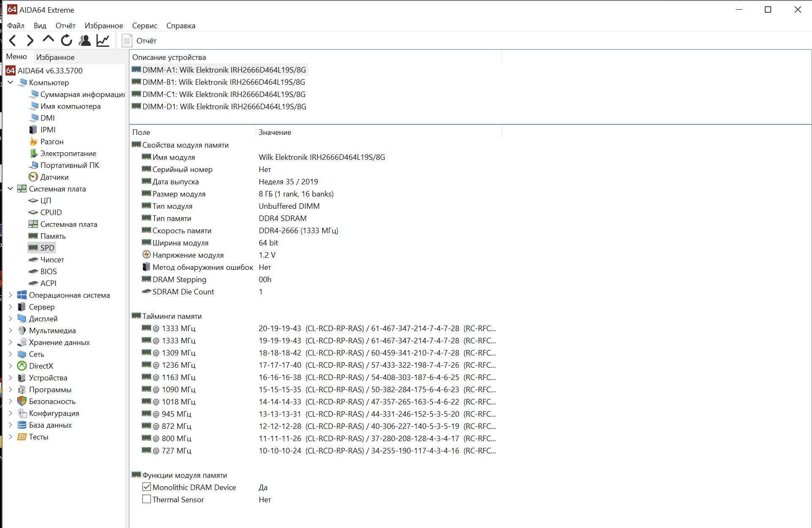
Task: Open the ACPI item in the tree
Action: click(42, 283)
